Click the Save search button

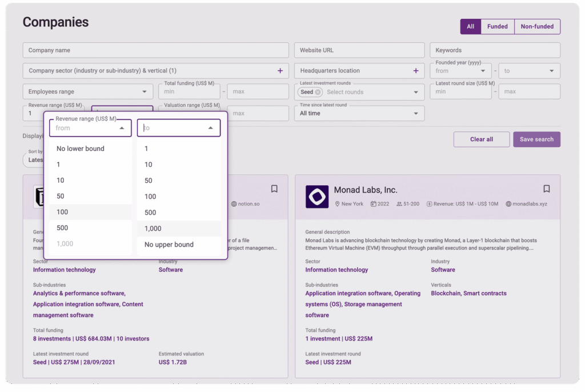pos(536,139)
